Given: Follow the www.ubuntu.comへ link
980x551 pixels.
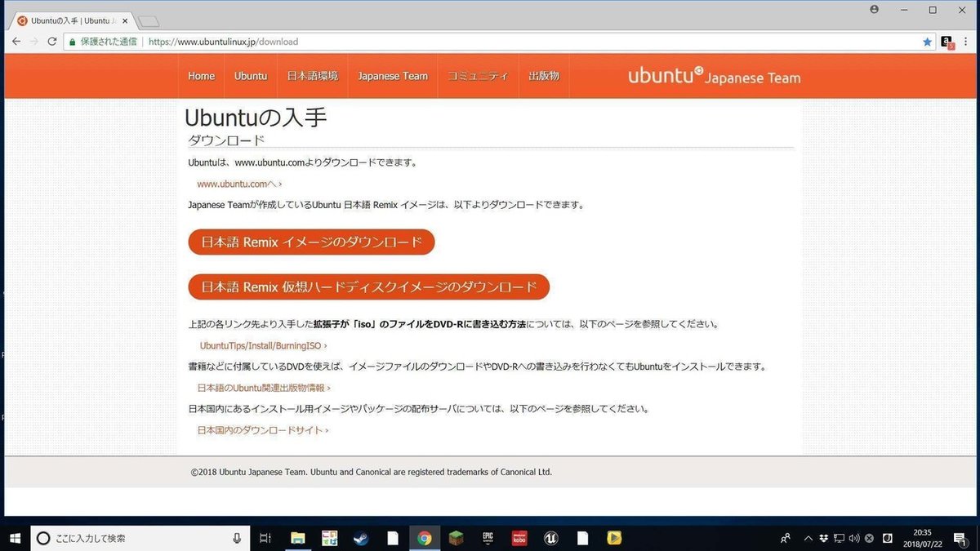Looking at the screenshot, I should (x=239, y=184).
